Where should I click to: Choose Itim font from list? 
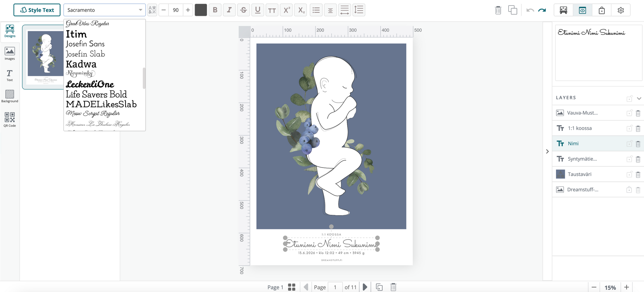[x=76, y=34]
